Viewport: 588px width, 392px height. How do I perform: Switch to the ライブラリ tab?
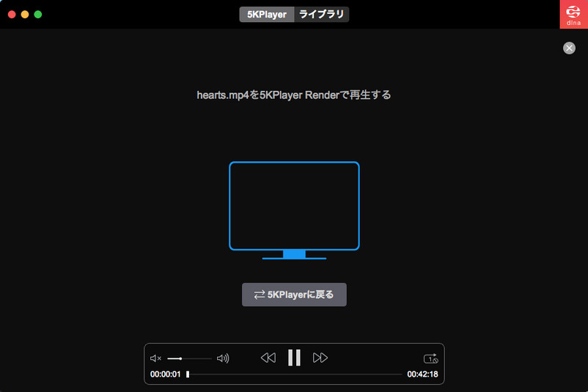tap(321, 14)
